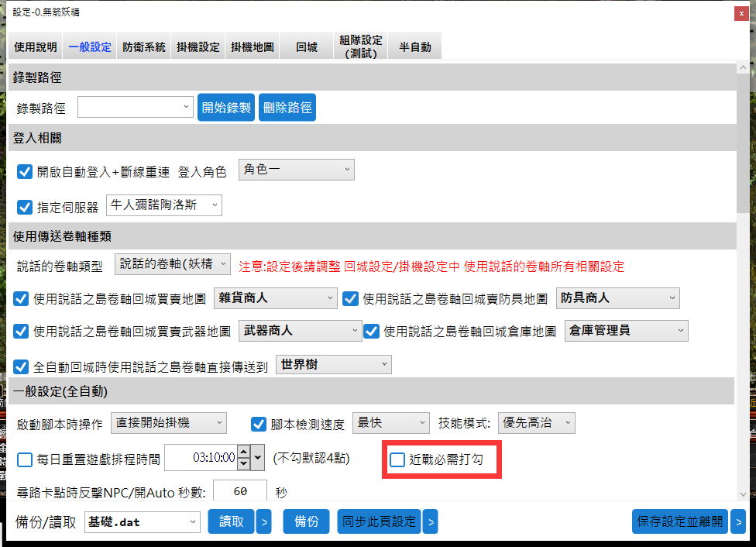The width and height of the screenshot is (756, 547).
Task: Toggle 全自動回城時使用說話之島卷軸直接傳送到 checkbox
Action: pyautogui.click(x=21, y=367)
